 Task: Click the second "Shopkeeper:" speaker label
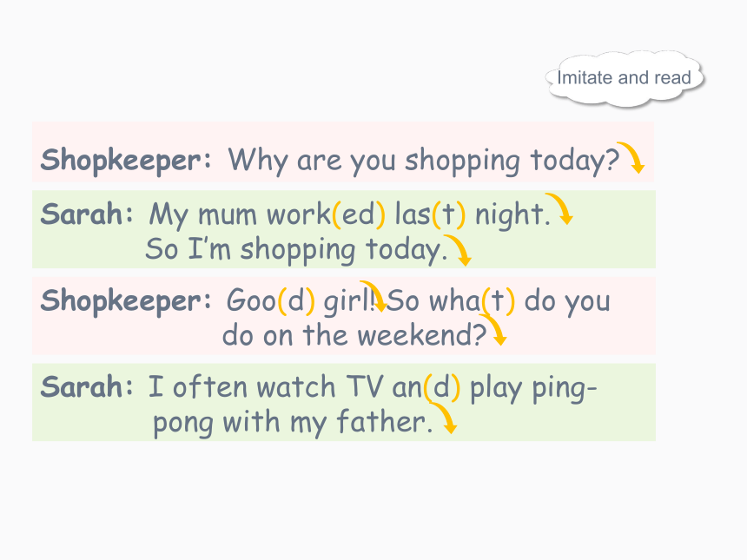pos(126,301)
